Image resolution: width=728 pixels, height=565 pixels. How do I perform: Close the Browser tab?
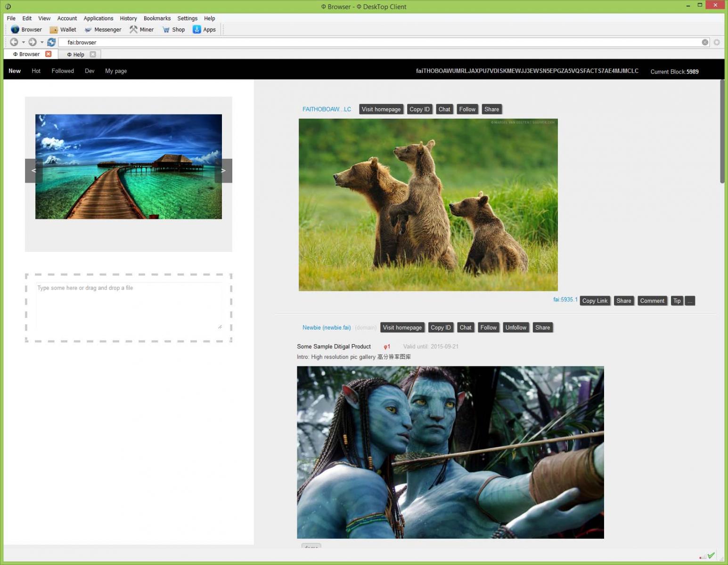(x=48, y=54)
